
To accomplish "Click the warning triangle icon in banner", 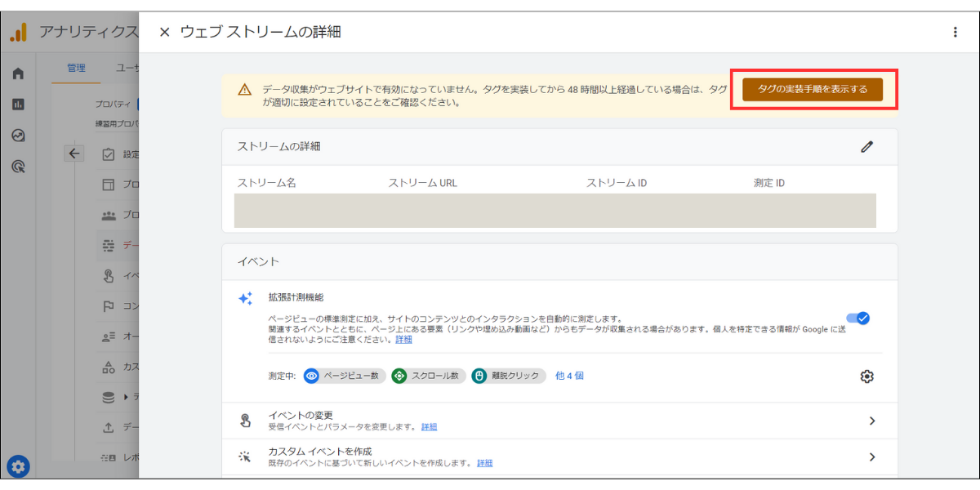I will [x=244, y=90].
